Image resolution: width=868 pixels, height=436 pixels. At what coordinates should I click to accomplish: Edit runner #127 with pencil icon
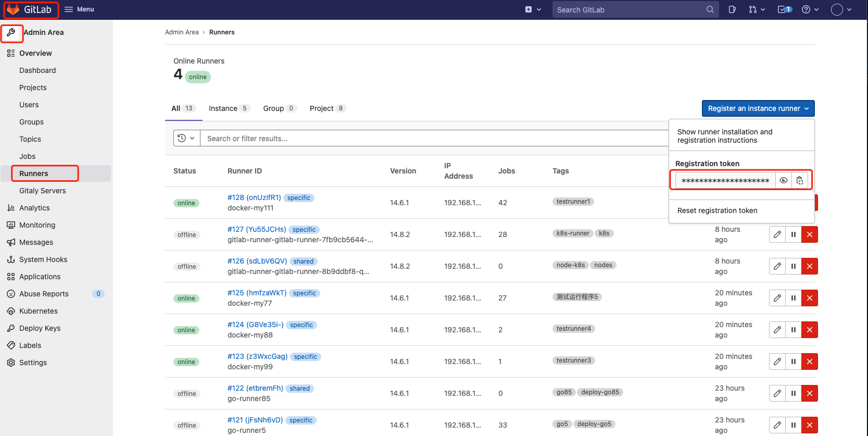pos(777,234)
